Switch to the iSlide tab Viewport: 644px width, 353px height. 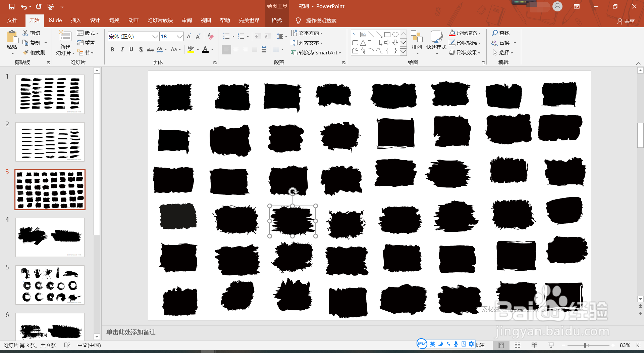(x=55, y=20)
